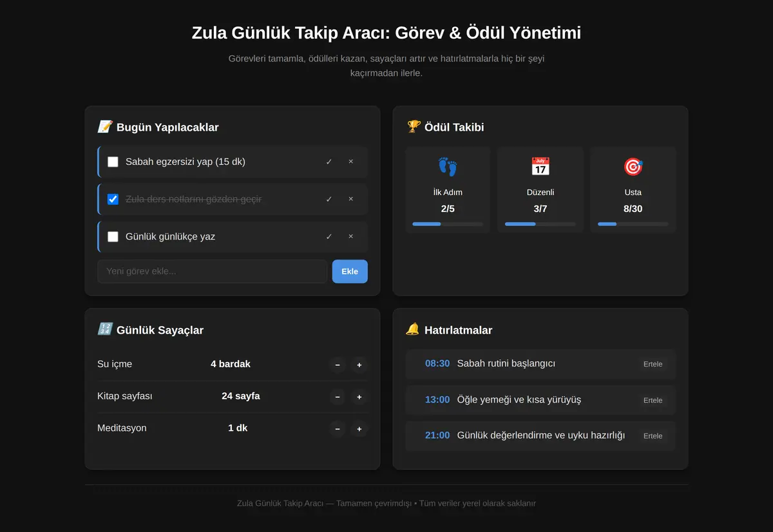Click the 'Kitap sayfası' counter label
This screenshot has height=532, width=773.
(x=125, y=395)
